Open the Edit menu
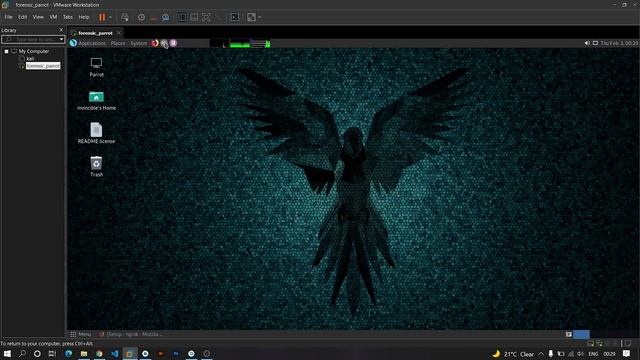Viewport: 640px width, 360px height. click(x=22, y=17)
